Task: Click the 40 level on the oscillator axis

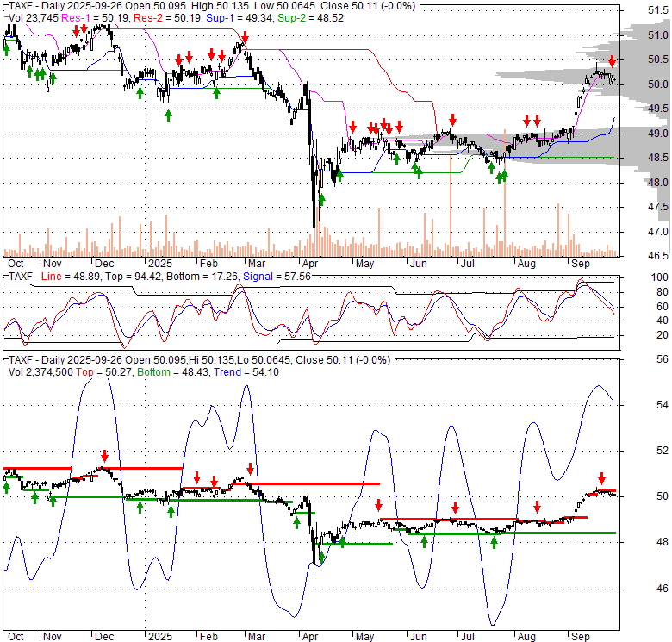Action: (x=663, y=321)
